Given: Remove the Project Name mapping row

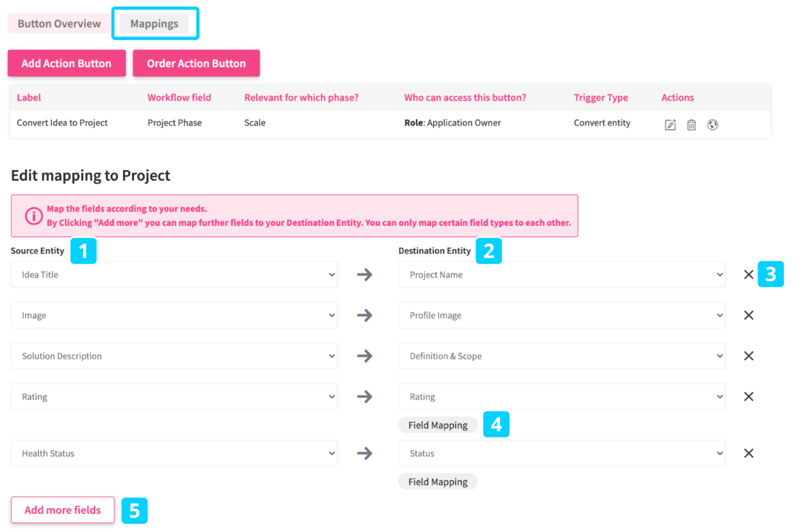Looking at the screenshot, I should click(749, 274).
